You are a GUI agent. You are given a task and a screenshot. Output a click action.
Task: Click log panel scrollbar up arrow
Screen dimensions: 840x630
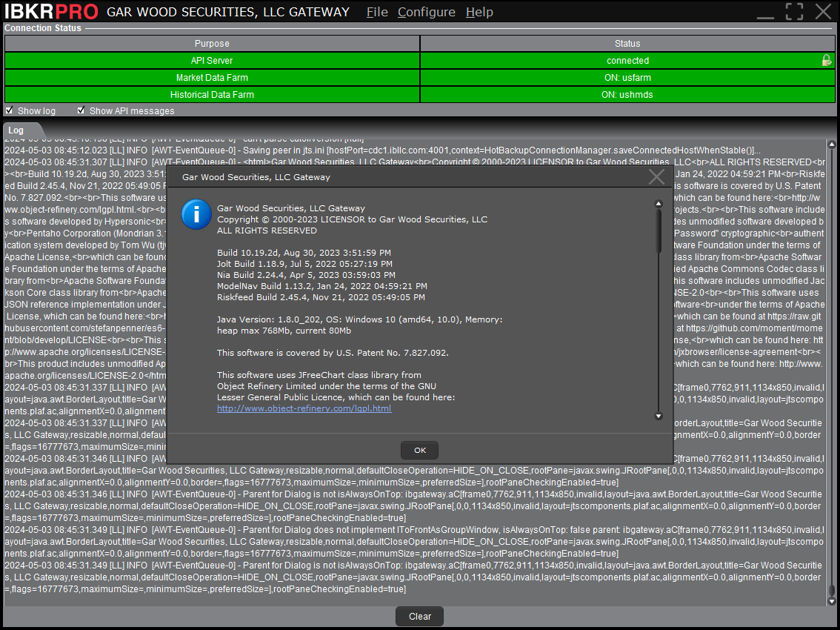click(831, 145)
